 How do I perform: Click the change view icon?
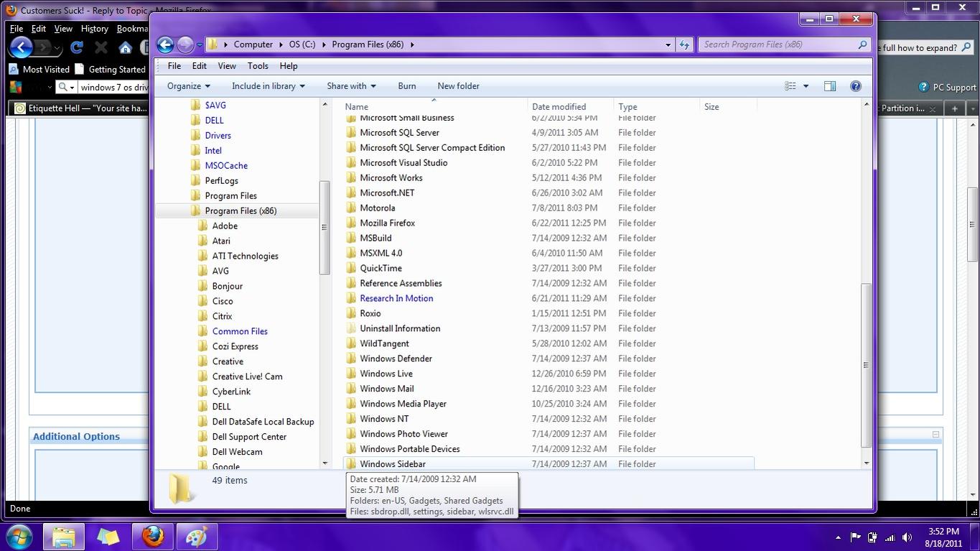click(x=790, y=86)
